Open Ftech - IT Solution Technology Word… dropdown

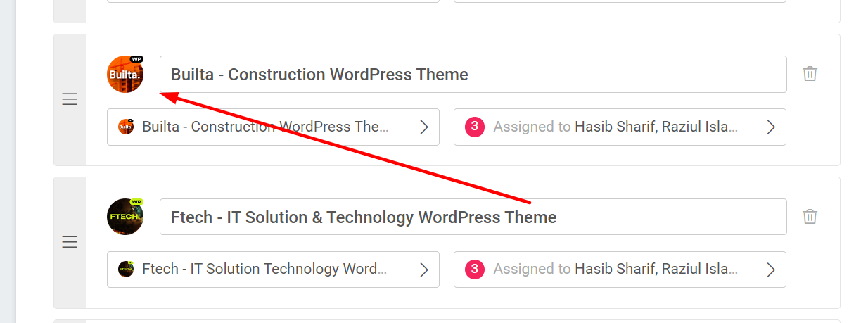point(273,270)
